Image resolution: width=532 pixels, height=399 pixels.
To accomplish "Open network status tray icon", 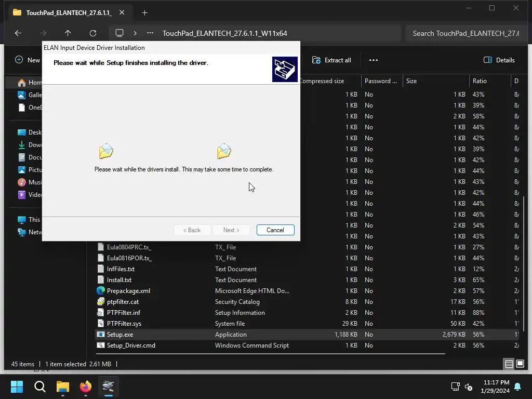I will point(455,387).
